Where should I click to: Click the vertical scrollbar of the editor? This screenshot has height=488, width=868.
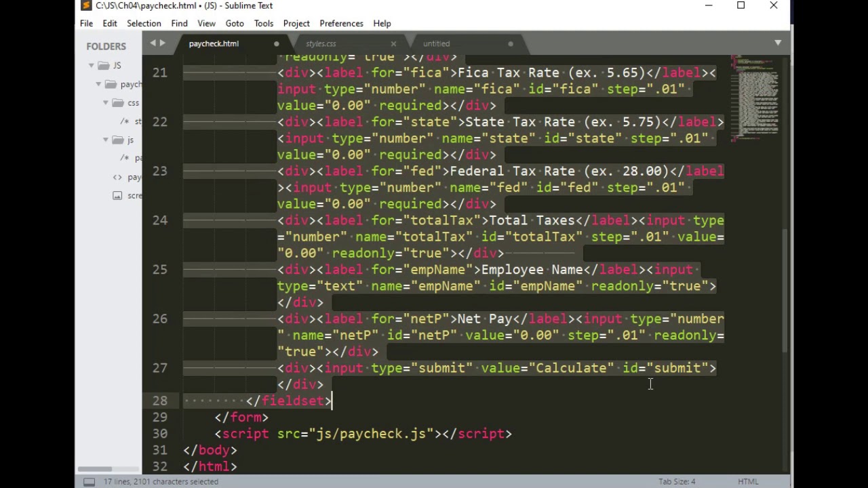point(785,290)
